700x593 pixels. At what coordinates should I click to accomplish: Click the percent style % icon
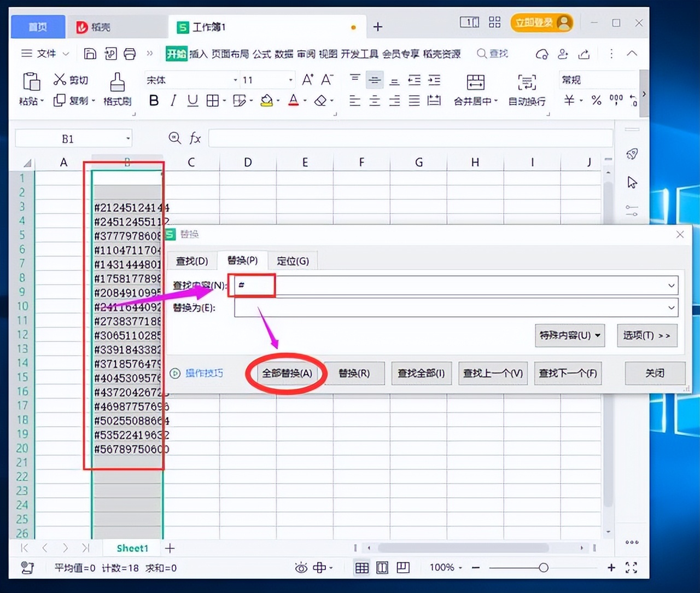coord(596,100)
